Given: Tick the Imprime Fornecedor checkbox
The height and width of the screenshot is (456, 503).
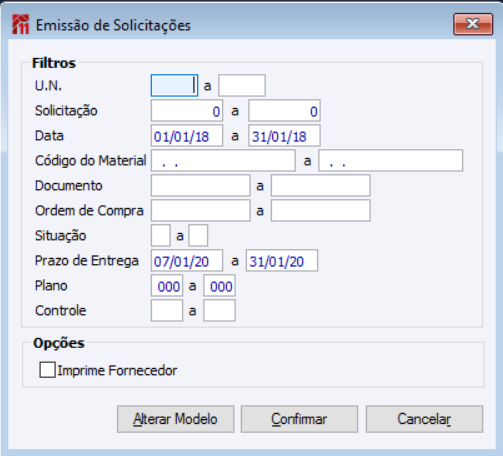Looking at the screenshot, I should click(47, 370).
